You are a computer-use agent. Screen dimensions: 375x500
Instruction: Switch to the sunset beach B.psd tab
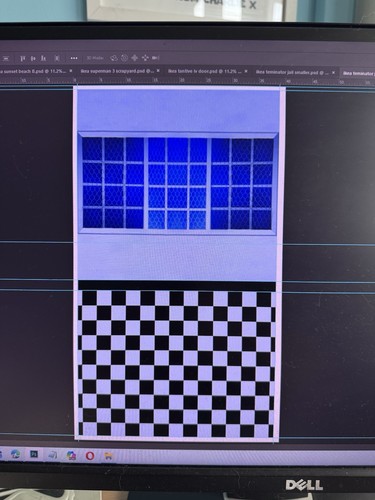(33, 71)
